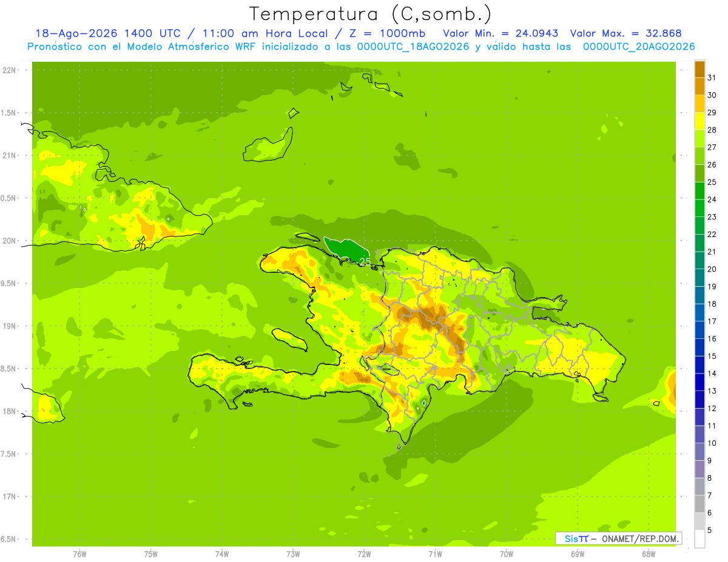
Task: Click the "15" label on the color bar
Action: coord(712,356)
